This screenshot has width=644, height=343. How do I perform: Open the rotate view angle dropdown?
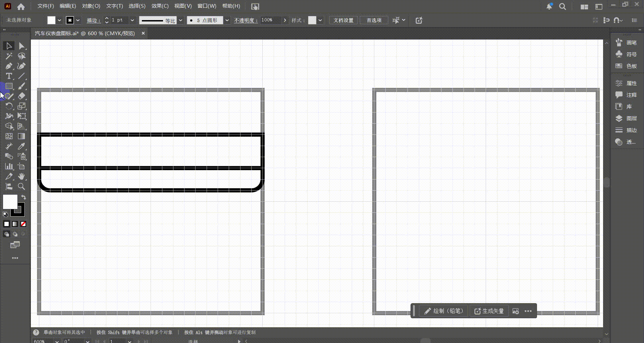pyautogui.click(x=88, y=341)
